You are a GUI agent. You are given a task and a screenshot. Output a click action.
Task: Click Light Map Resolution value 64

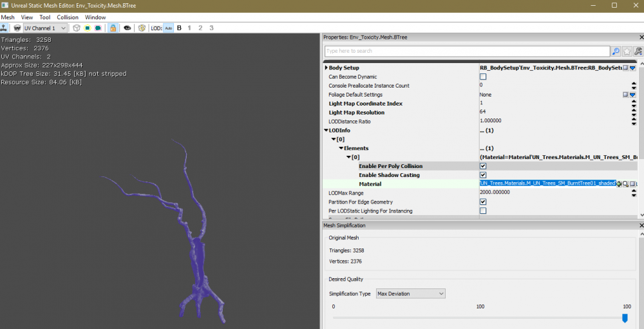(482, 112)
